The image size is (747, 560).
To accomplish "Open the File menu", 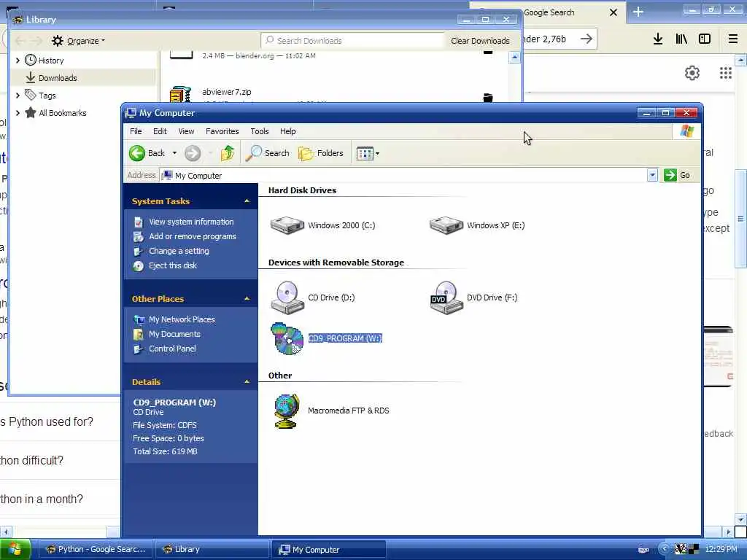I will [x=136, y=131].
